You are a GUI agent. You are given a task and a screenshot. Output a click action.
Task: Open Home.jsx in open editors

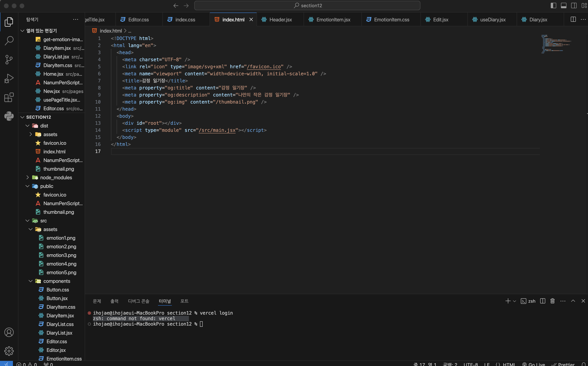pos(52,74)
